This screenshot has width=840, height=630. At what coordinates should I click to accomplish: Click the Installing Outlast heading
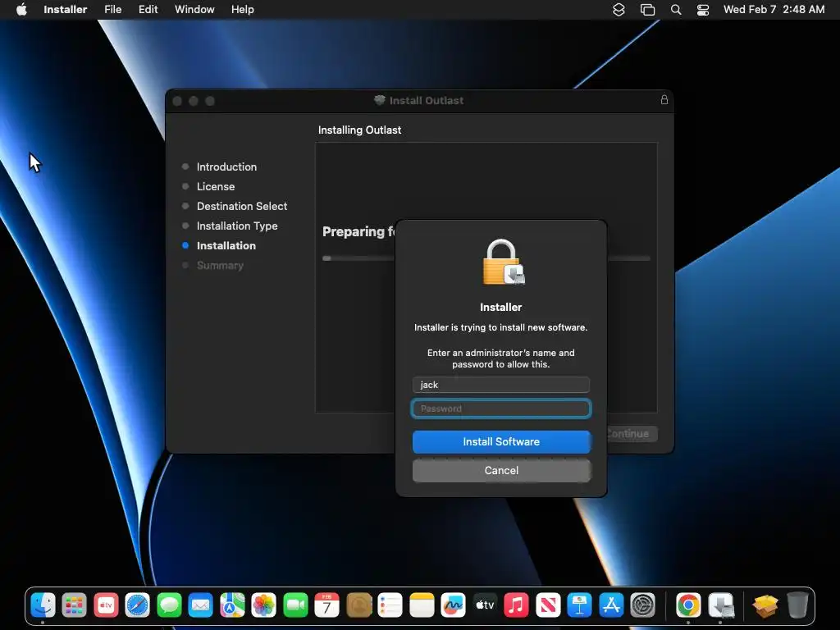pyautogui.click(x=359, y=130)
